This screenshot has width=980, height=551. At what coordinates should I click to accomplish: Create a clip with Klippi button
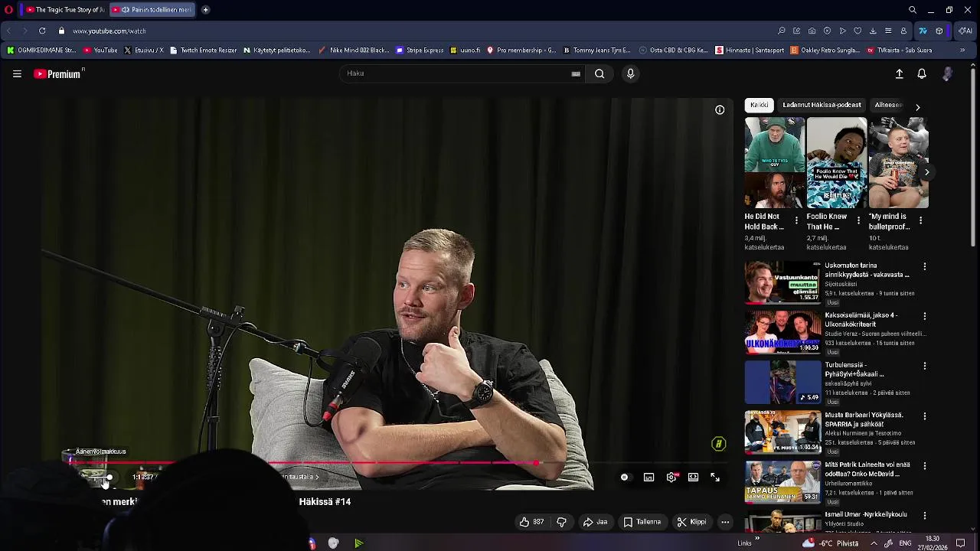691,522
